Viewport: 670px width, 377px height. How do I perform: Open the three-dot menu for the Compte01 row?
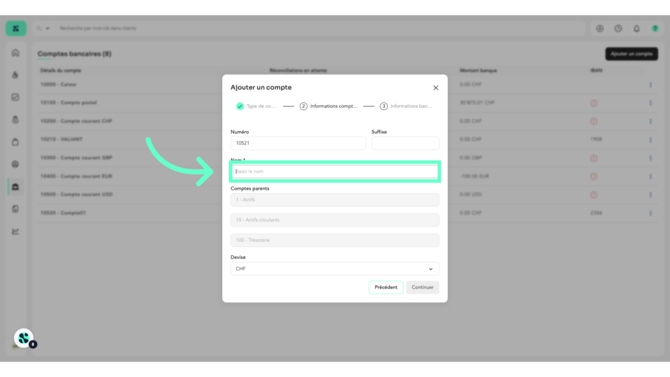[x=650, y=213]
